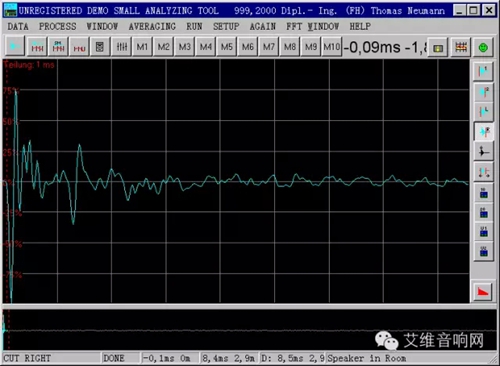This screenshot has height=366, width=500.
Task: Open the SETUP menu
Action: (x=226, y=26)
